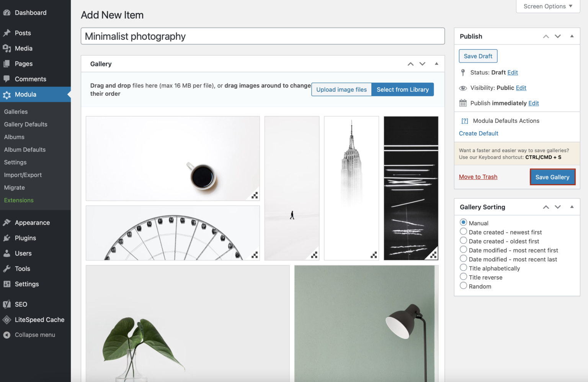Open Gallery Defaults submenu item

pyautogui.click(x=26, y=125)
